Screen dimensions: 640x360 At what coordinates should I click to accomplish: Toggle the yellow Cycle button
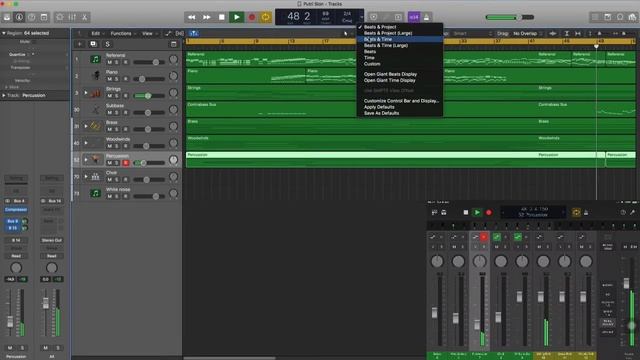coord(266,17)
